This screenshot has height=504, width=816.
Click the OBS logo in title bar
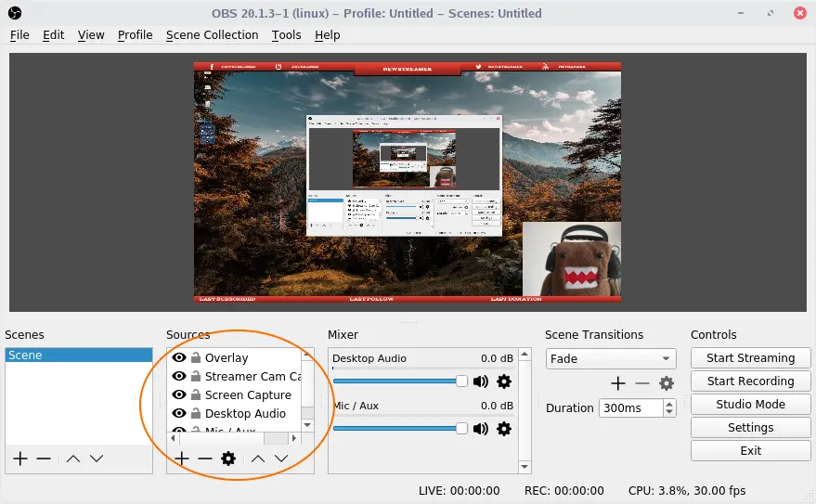click(15, 13)
